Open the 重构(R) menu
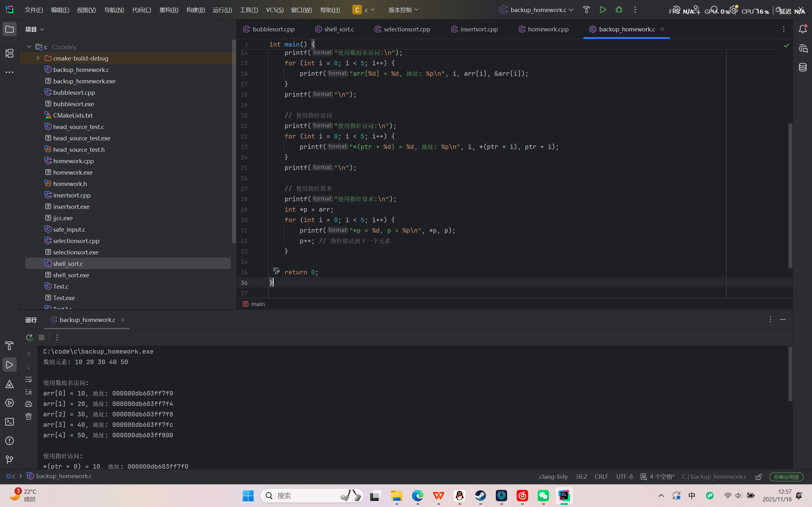Image resolution: width=812 pixels, height=507 pixels. (x=169, y=10)
